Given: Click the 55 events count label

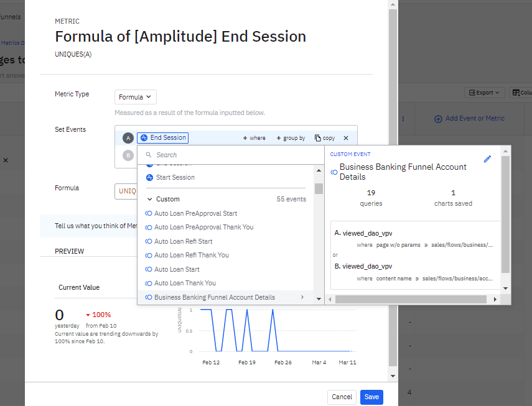Looking at the screenshot, I should [291, 199].
